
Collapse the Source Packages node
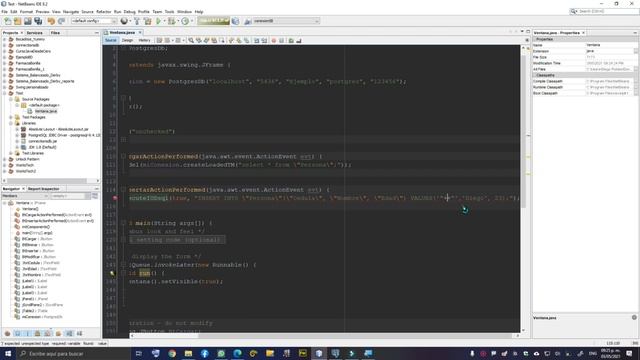[11, 99]
